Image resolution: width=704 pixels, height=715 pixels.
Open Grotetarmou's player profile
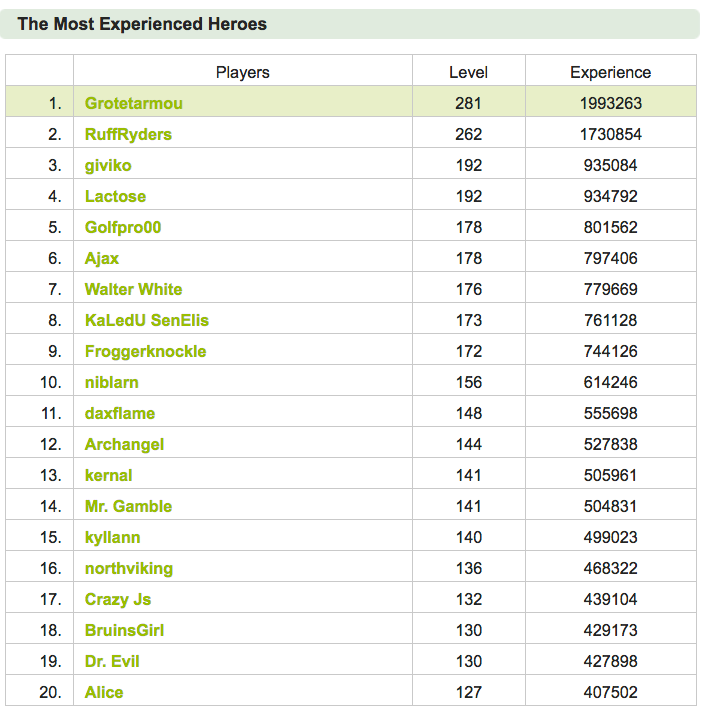[x=134, y=104]
